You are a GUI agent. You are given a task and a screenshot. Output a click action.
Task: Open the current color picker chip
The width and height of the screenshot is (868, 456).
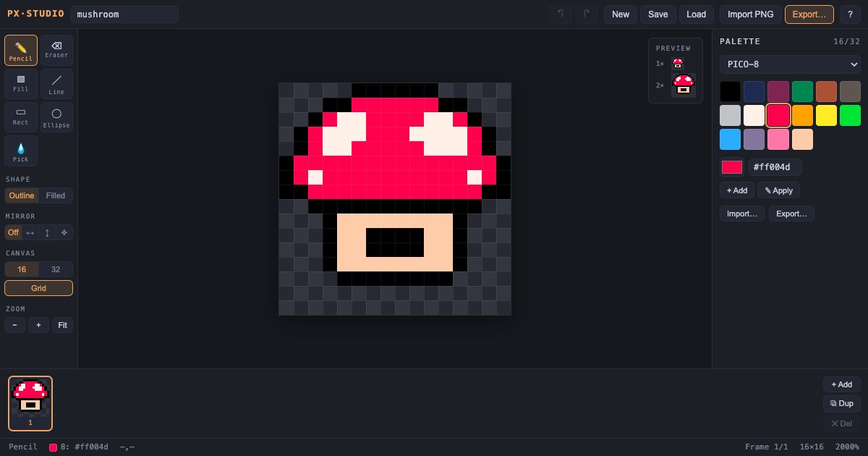point(732,167)
